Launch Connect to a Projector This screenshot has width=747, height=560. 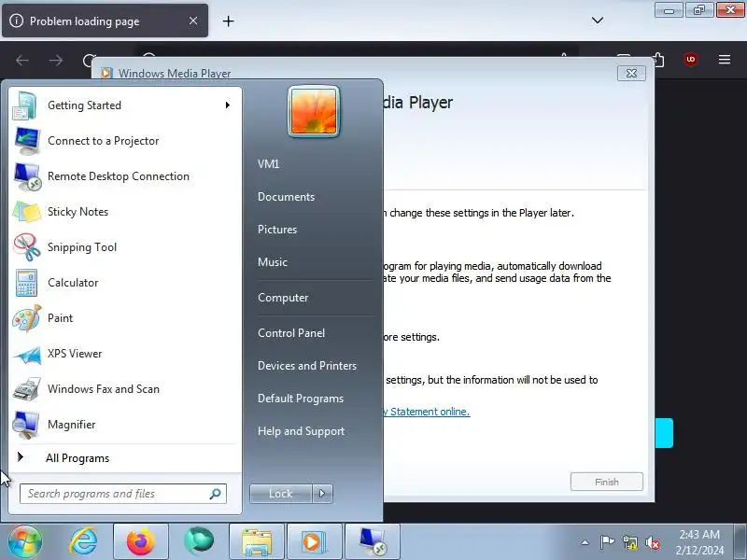(125, 141)
